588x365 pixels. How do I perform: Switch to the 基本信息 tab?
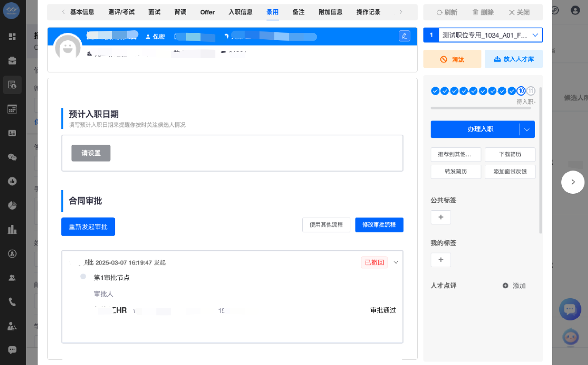point(82,12)
